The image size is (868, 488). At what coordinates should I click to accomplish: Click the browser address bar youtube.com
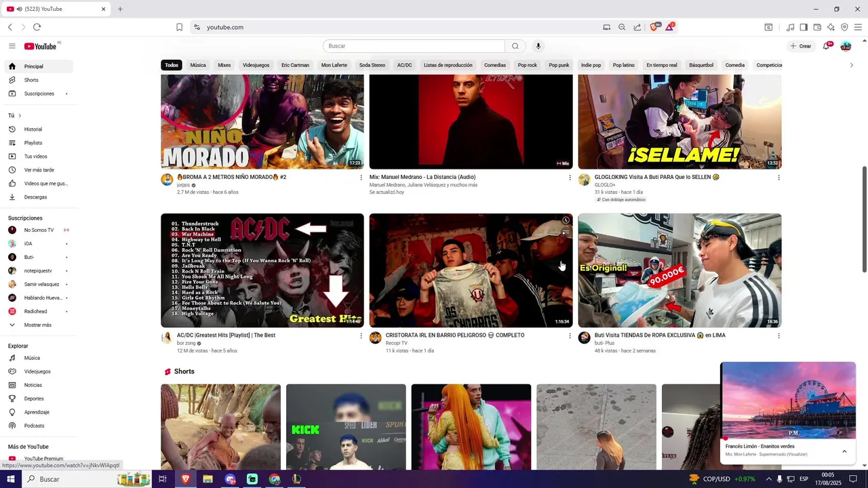400,27
